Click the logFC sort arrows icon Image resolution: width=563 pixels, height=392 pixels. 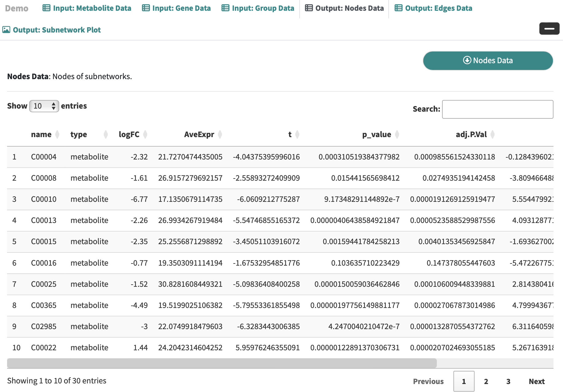[145, 135]
